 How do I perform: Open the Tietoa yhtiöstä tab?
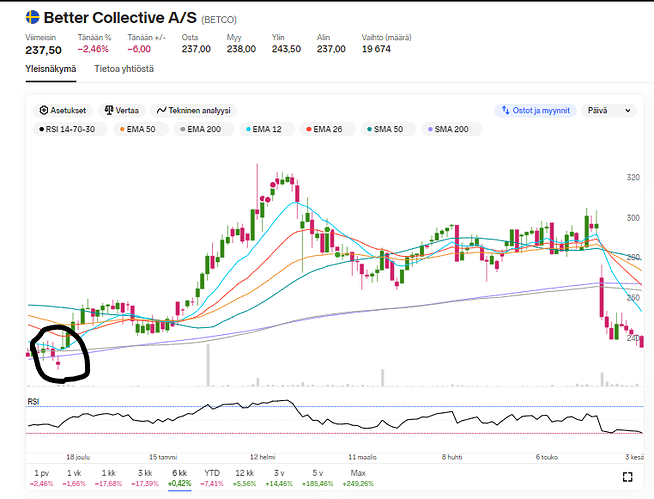(x=124, y=69)
